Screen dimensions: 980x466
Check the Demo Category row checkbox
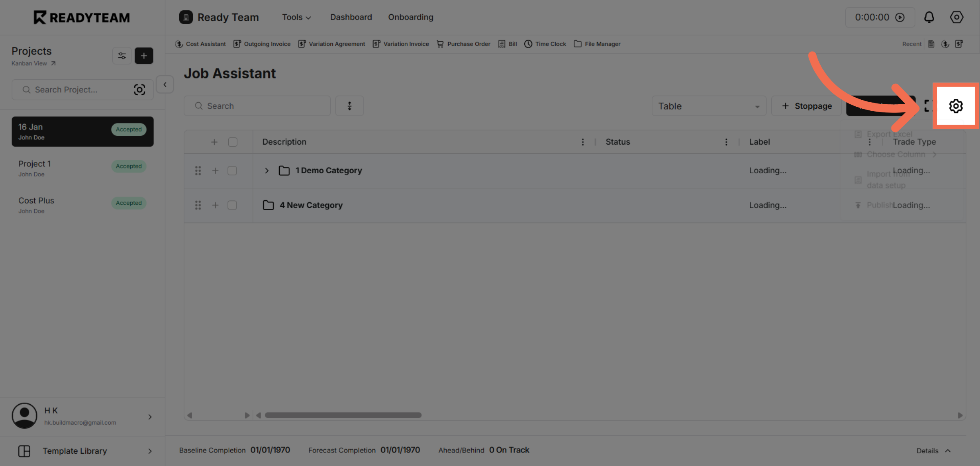tap(232, 170)
